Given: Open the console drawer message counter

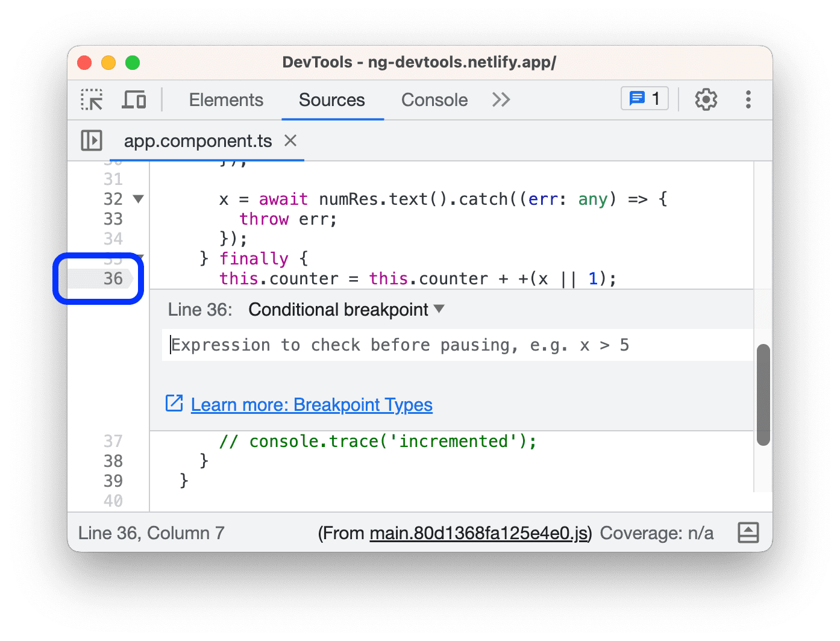Looking at the screenshot, I should point(644,98).
